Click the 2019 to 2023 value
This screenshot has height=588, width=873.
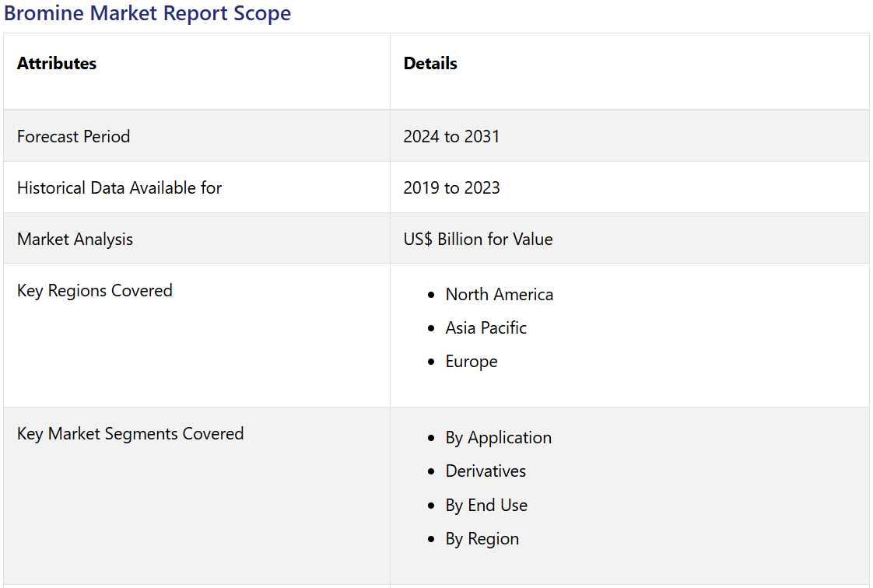pyautogui.click(x=451, y=188)
